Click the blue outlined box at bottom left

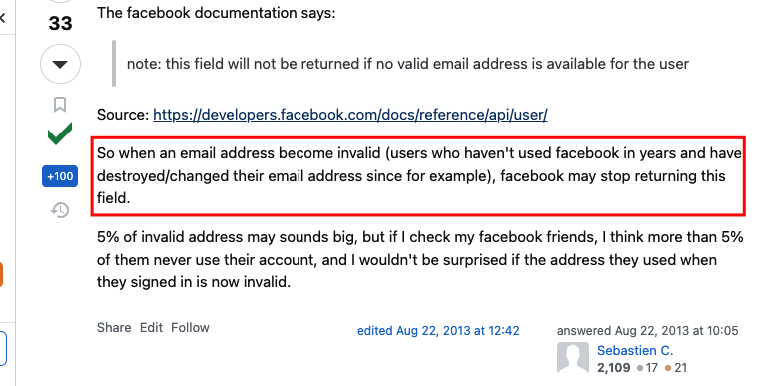pos(3,349)
